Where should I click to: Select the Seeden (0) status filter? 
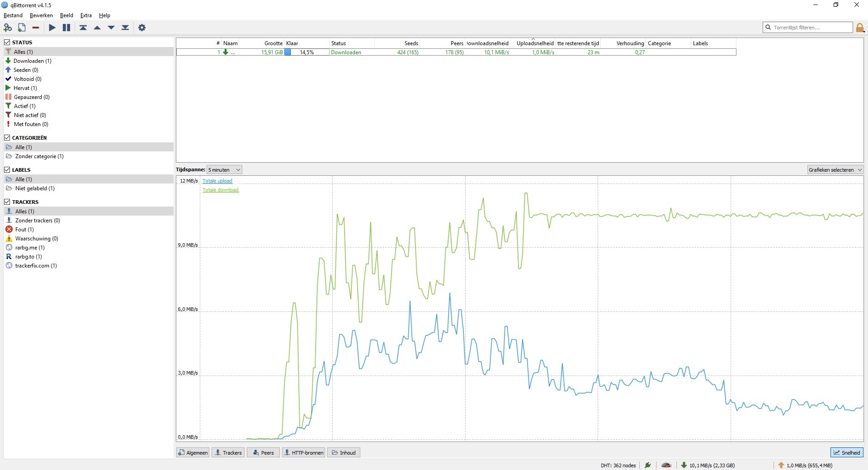pos(89,70)
